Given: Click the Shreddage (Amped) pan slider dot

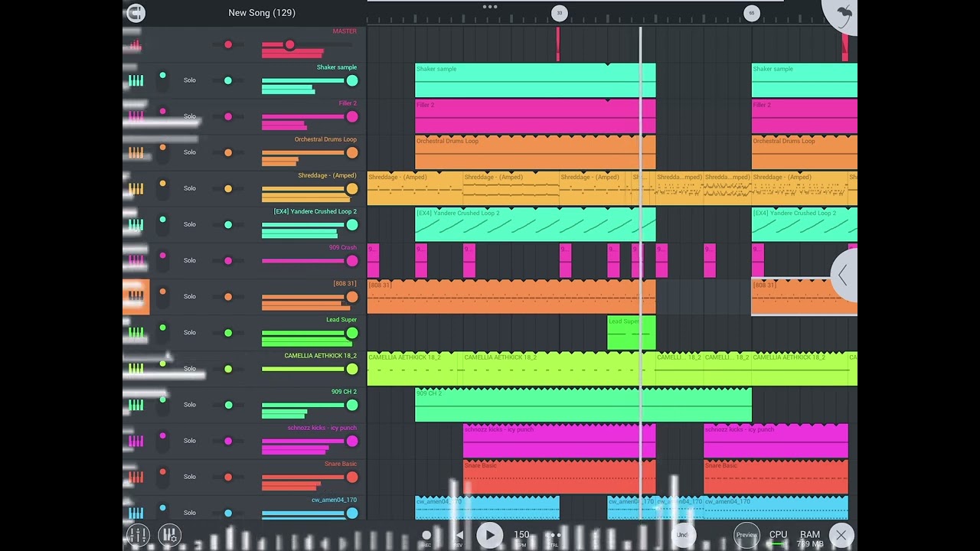Looking at the screenshot, I should 227,188.
